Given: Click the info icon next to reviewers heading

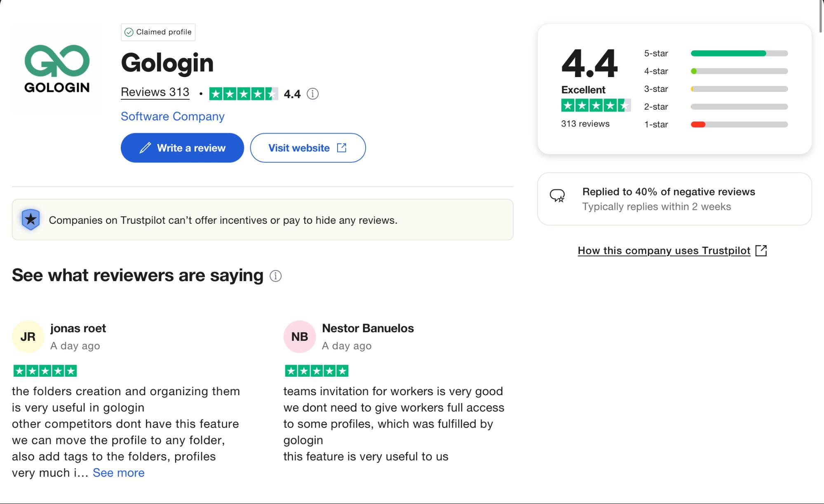Looking at the screenshot, I should pyautogui.click(x=275, y=276).
